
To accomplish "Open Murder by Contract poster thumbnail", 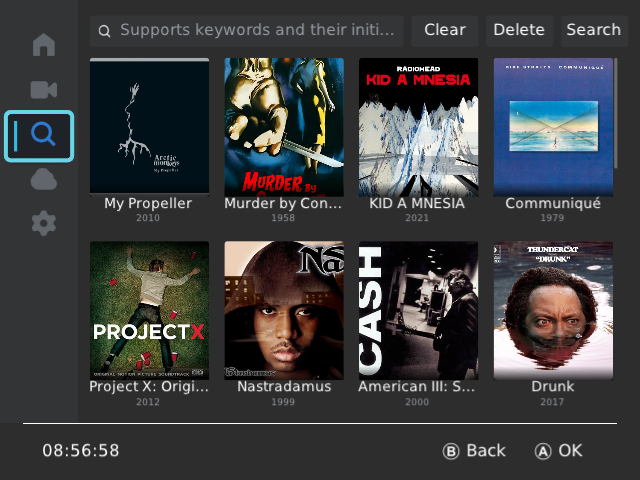I will coord(284,127).
